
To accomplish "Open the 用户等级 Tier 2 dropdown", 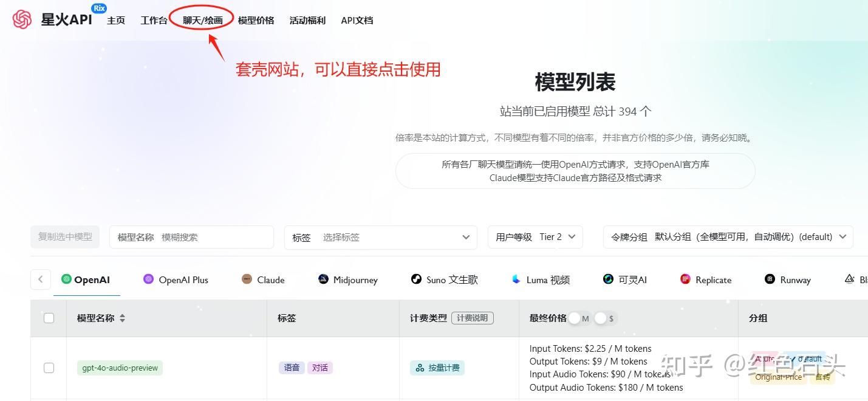I will click(535, 237).
